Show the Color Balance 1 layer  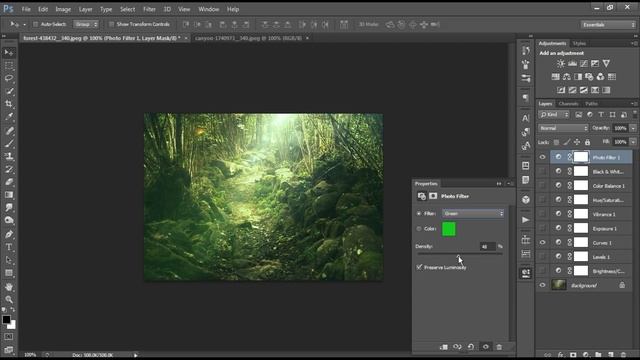[x=542, y=186]
